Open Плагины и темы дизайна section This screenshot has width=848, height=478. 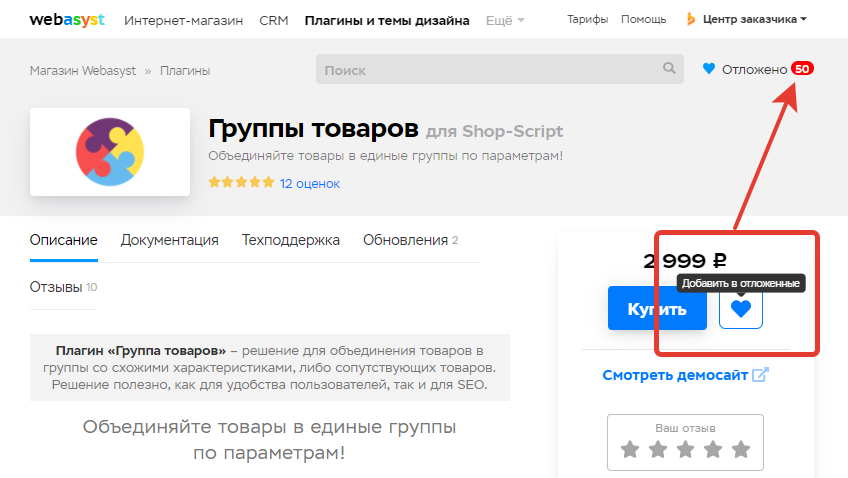(x=387, y=21)
